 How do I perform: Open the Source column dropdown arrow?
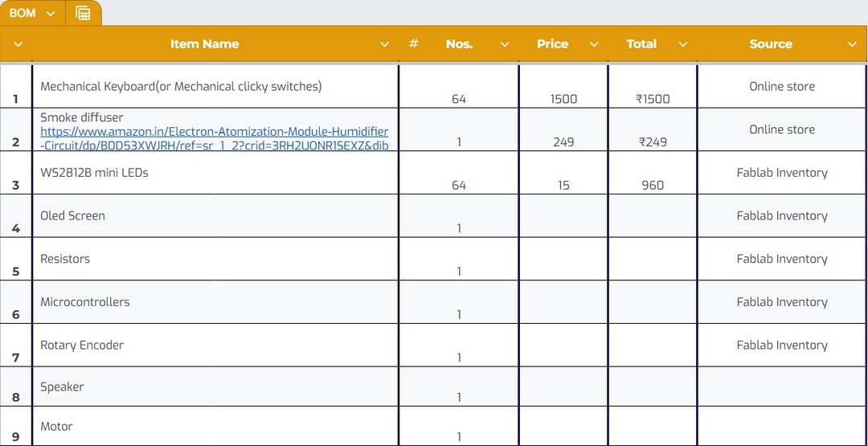point(853,44)
